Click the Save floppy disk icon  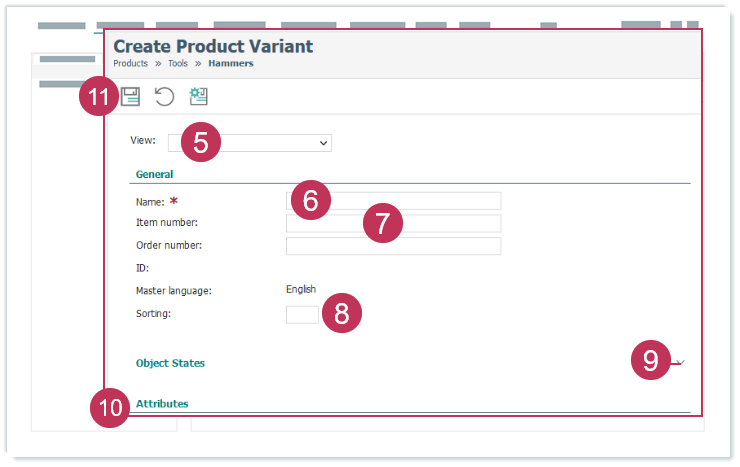click(131, 96)
